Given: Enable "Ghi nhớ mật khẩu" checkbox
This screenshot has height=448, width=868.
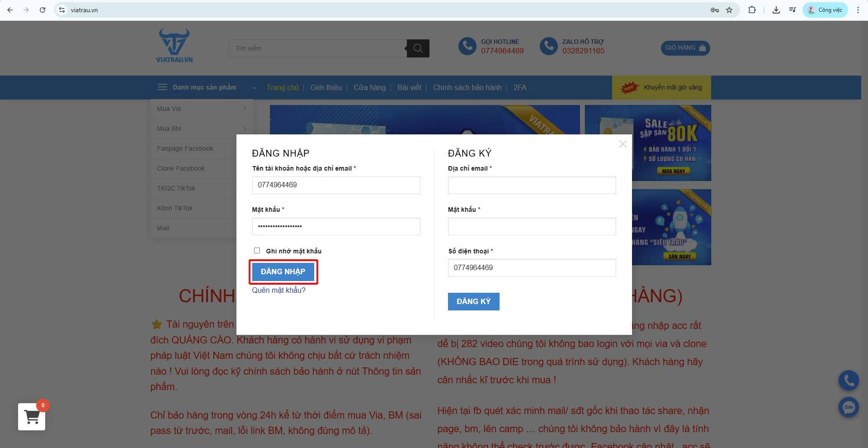Looking at the screenshot, I should pyautogui.click(x=257, y=251).
